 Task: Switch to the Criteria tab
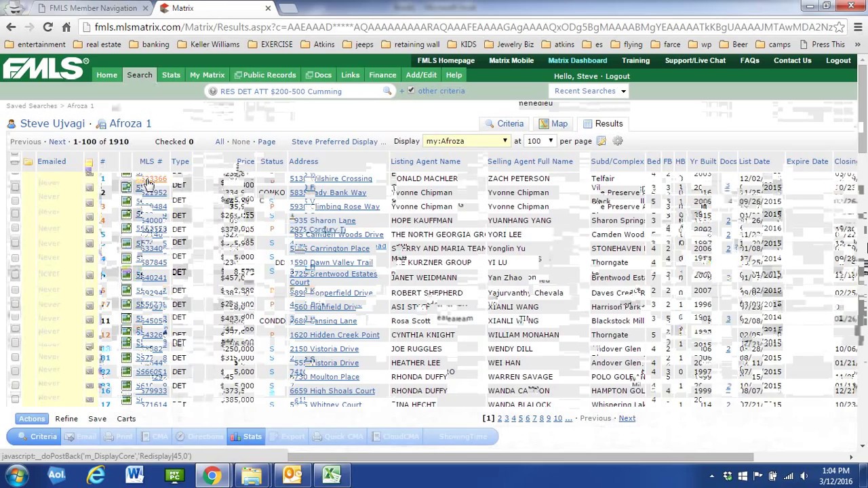(503, 124)
